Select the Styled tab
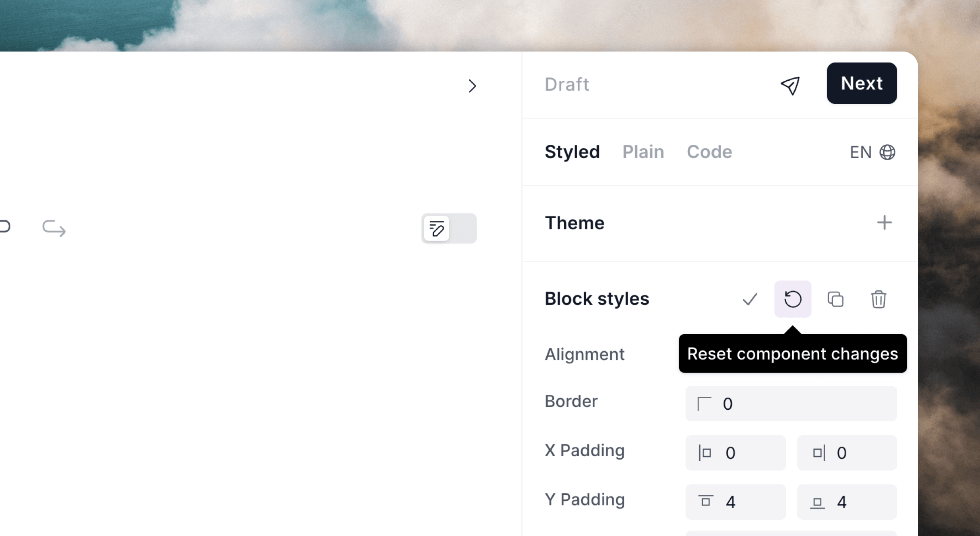The image size is (980, 536). (x=572, y=152)
